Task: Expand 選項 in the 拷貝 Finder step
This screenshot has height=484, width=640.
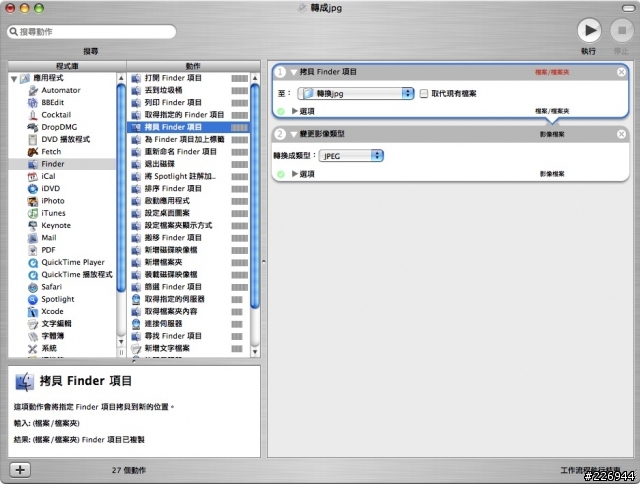Action: [x=295, y=111]
